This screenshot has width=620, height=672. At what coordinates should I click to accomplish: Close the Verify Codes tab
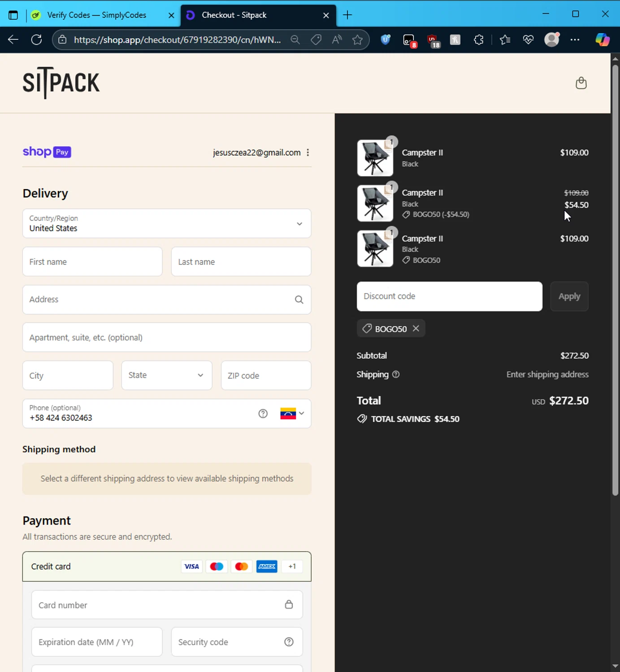[x=171, y=15]
